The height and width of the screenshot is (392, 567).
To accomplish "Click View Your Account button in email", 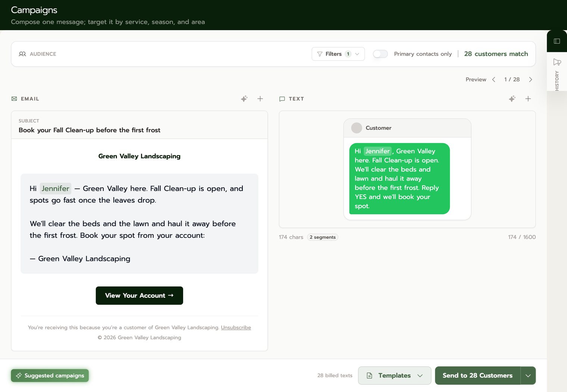I will tap(140, 295).
